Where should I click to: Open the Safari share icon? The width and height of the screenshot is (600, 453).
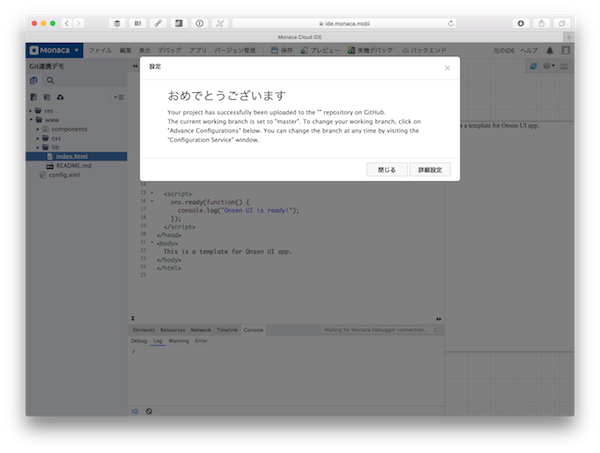click(541, 23)
